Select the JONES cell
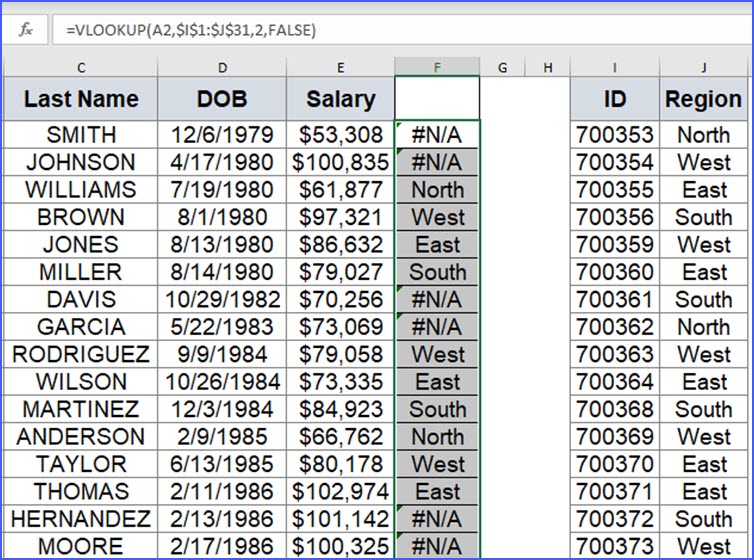This screenshot has height=560, width=754. [81, 244]
